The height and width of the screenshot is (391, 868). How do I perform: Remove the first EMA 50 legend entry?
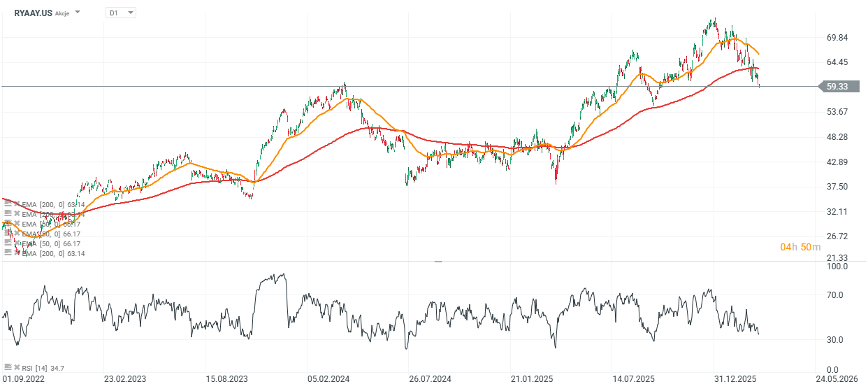point(16,223)
